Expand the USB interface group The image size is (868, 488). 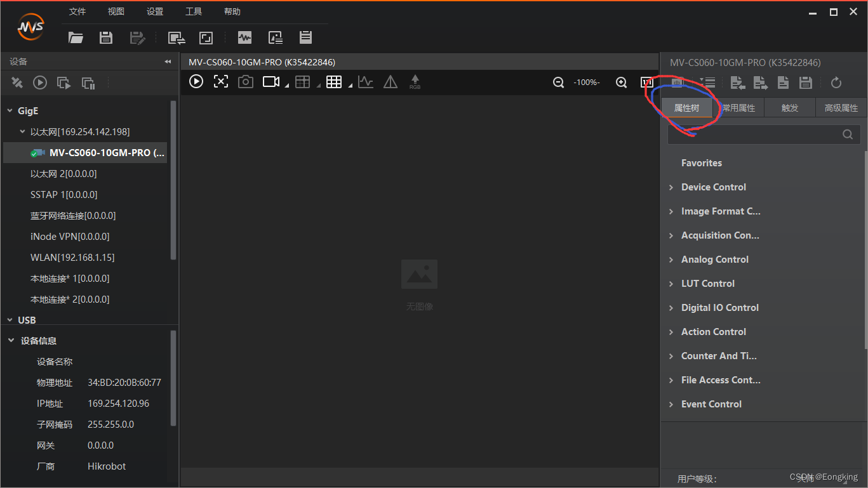pyautogui.click(x=10, y=320)
